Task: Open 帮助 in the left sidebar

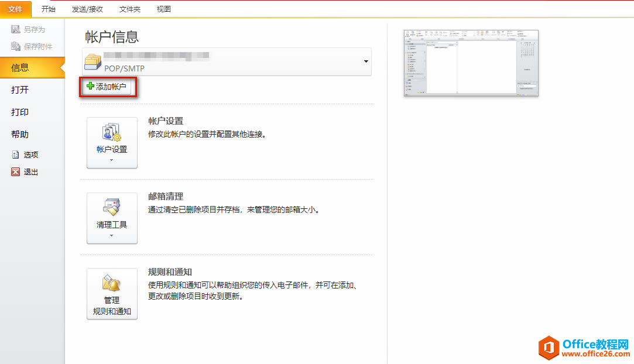Action: 20,135
